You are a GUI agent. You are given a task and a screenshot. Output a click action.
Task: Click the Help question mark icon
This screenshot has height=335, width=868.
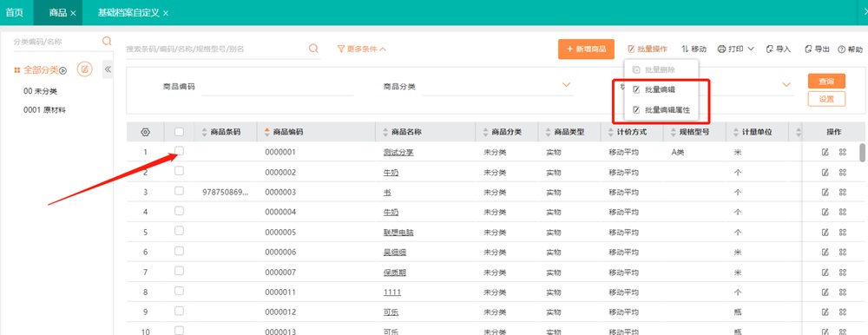pyautogui.click(x=841, y=49)
